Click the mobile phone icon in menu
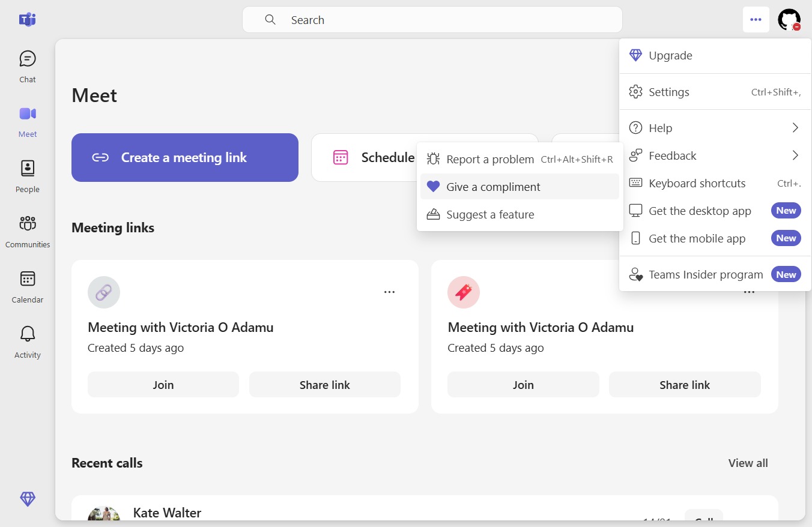This screenshot has width=812, height=527. tap(635, 238)
